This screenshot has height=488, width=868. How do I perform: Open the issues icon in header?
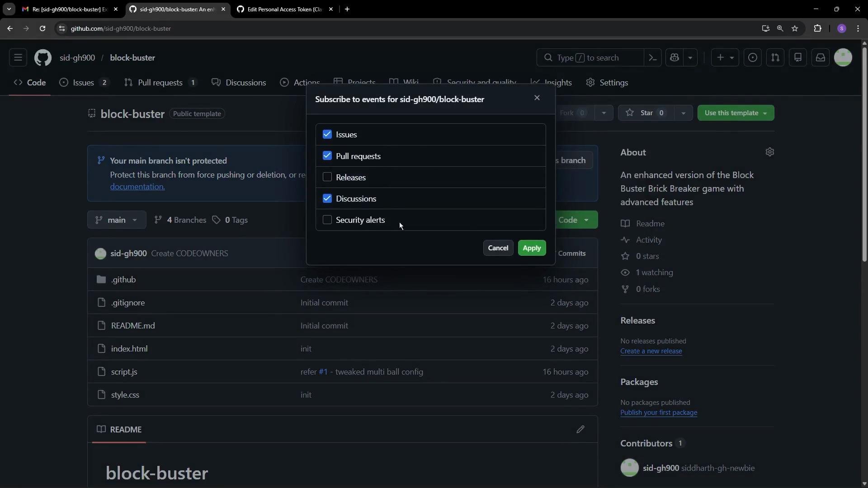coord(753,58)
